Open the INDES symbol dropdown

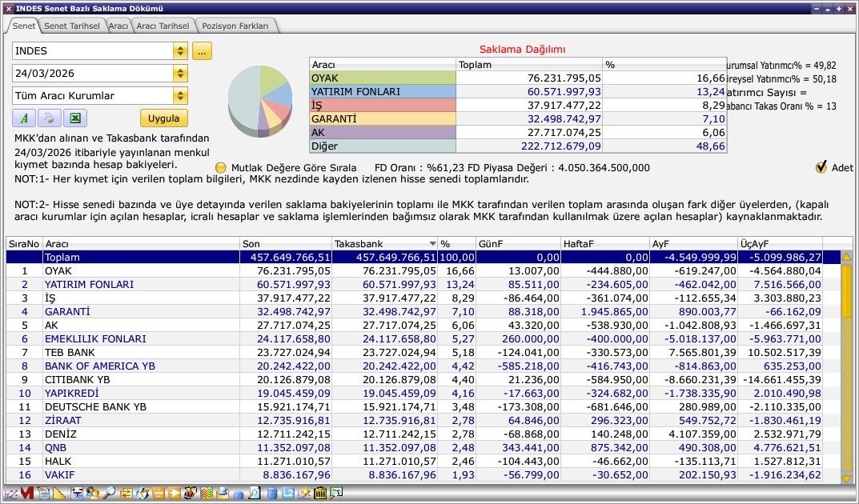tap(180, 51)
